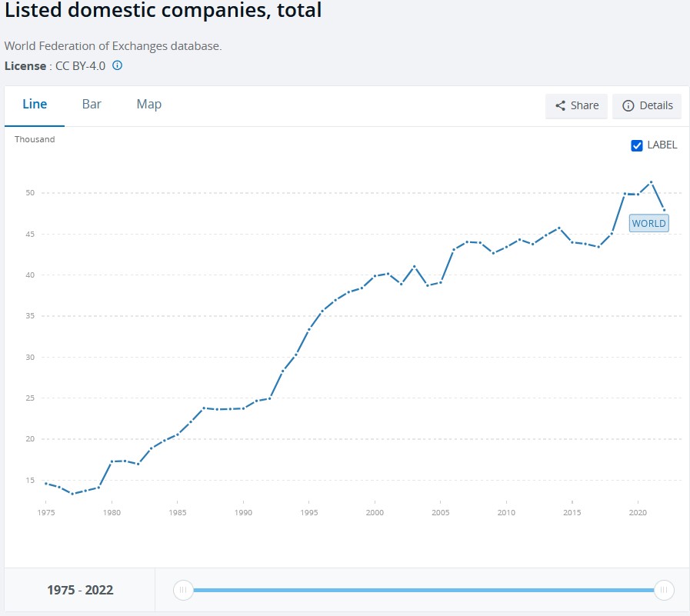Switch to the Map tab
The image size is (690, 616).
click(x=148, y=105)
